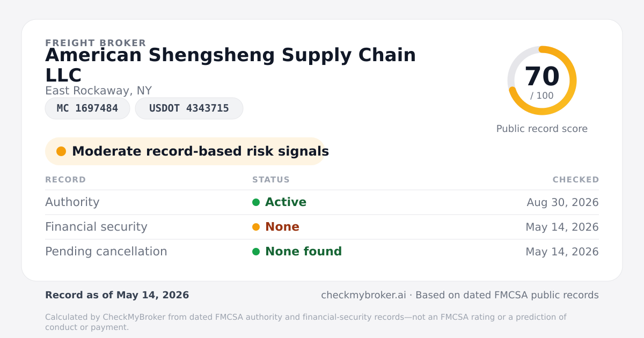644x338 pixels.
Task: Select the USDOT 4343715 badge
Action: [189, 108]
